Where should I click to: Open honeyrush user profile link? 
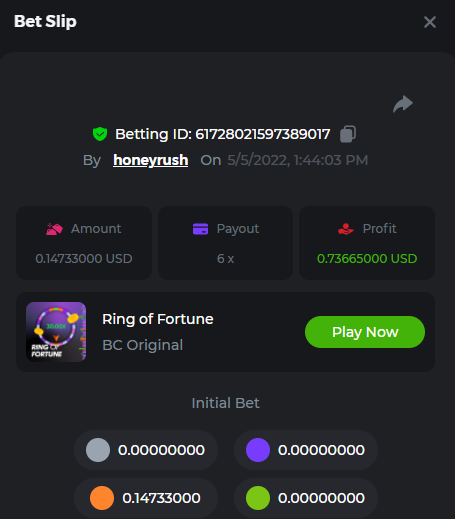151,160
